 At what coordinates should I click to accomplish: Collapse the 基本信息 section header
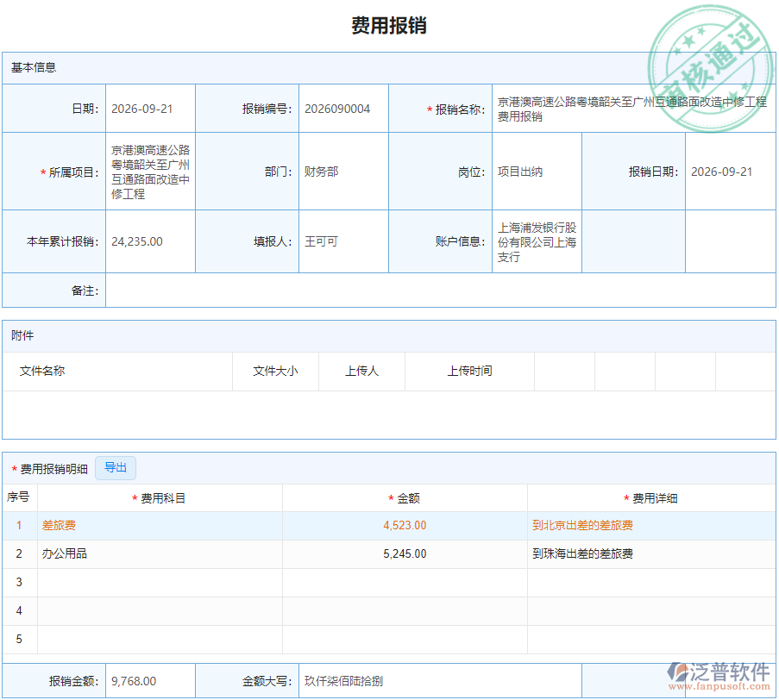coord(26,67)
